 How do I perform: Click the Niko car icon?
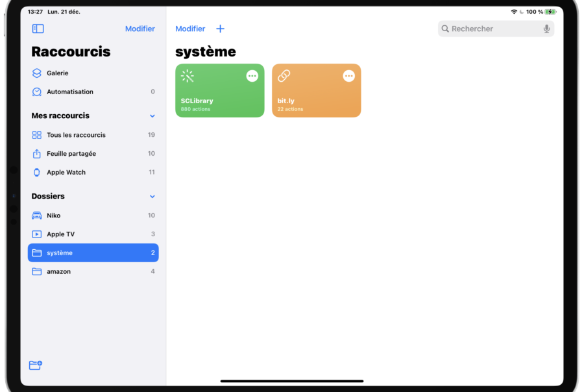click(37, 215)
